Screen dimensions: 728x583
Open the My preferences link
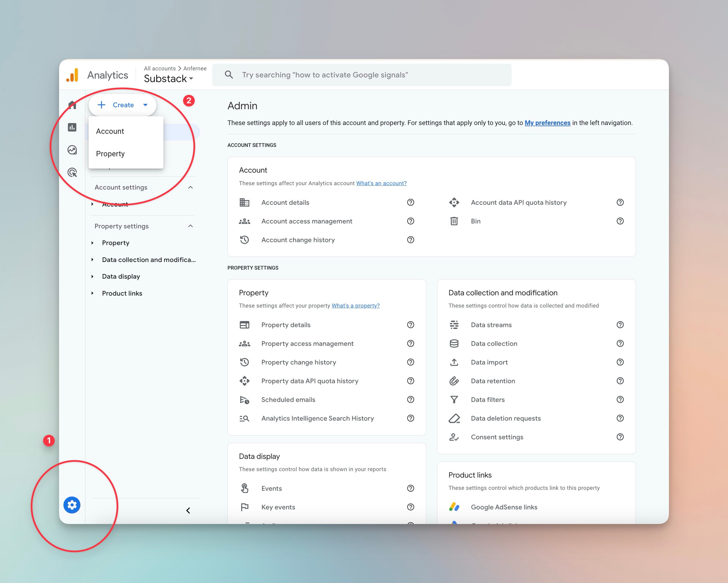pyautogui.click(x=547, y=123)
